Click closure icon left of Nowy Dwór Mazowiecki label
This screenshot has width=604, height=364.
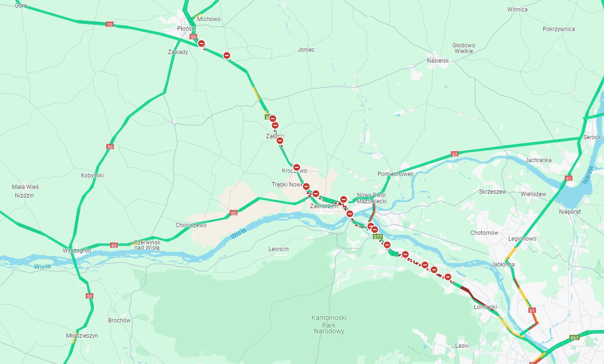344,199
